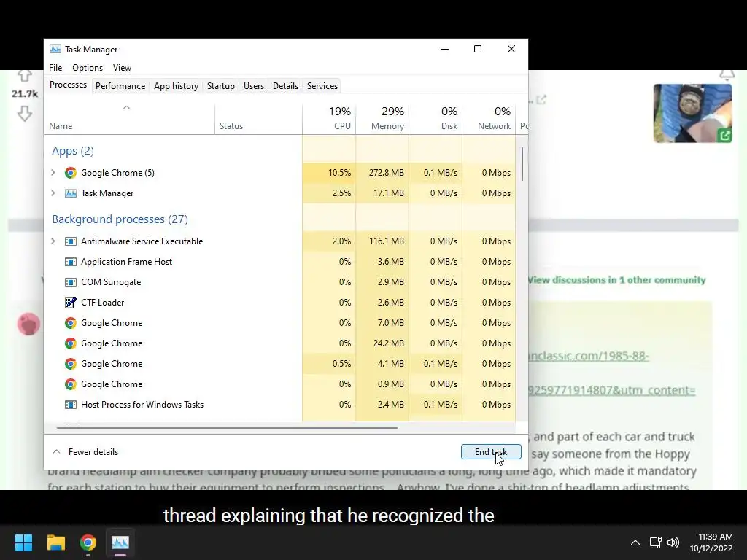747x560 pixels.
Task: Click the link containing utm_content= in browser
Action: point(611,390)
